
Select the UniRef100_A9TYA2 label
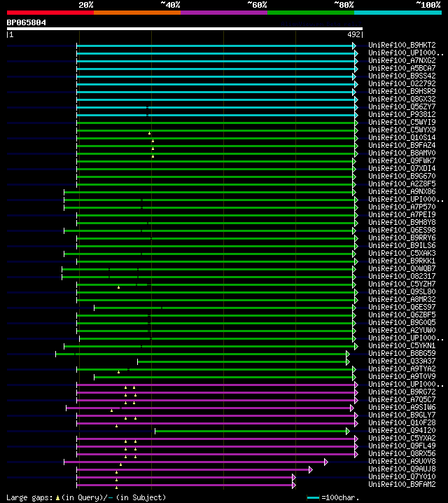coord(402,368)
